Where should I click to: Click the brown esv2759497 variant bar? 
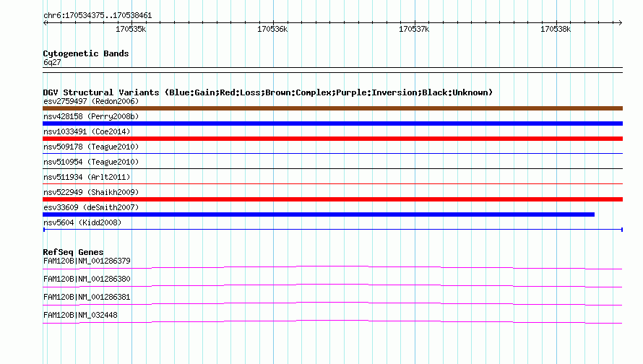click(332, 108)
